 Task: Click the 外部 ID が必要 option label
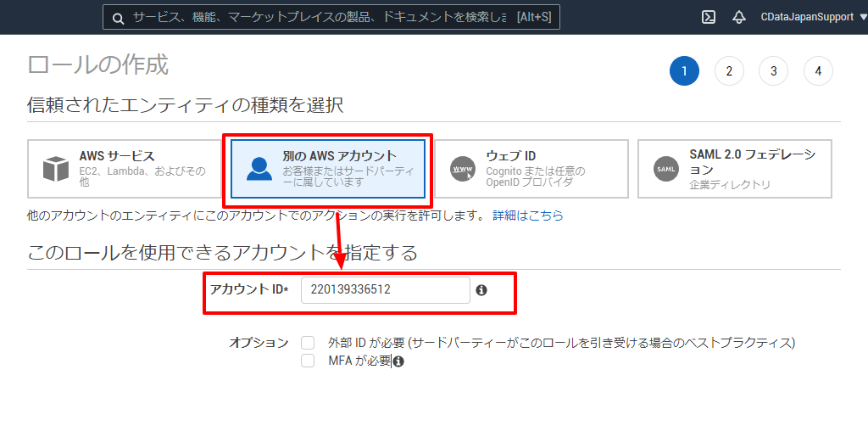tap(561, 343)
